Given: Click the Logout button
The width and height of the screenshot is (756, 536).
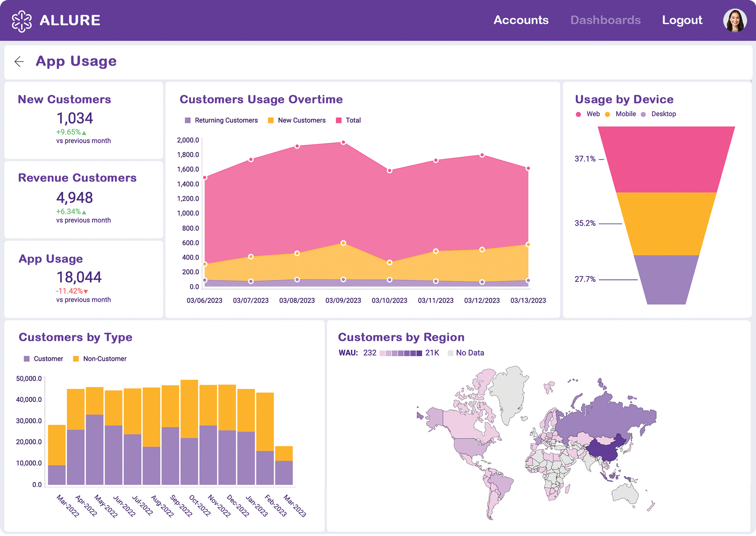Looking at the screenshot, I should point(682,20).
